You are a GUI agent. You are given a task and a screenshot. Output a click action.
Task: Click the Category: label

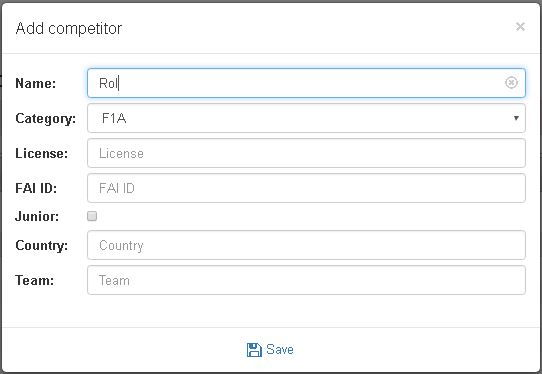click(46, 119)
